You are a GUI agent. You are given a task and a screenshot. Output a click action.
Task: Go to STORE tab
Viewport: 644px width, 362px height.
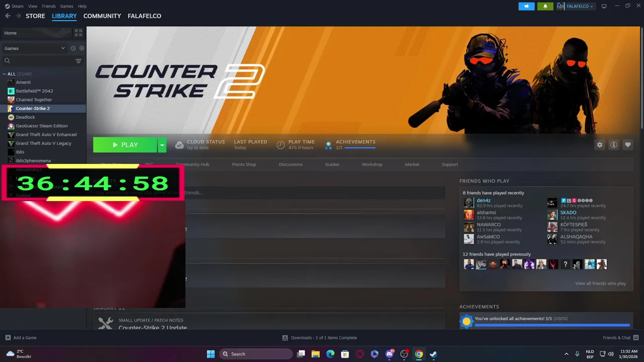[x=35, y=16]
